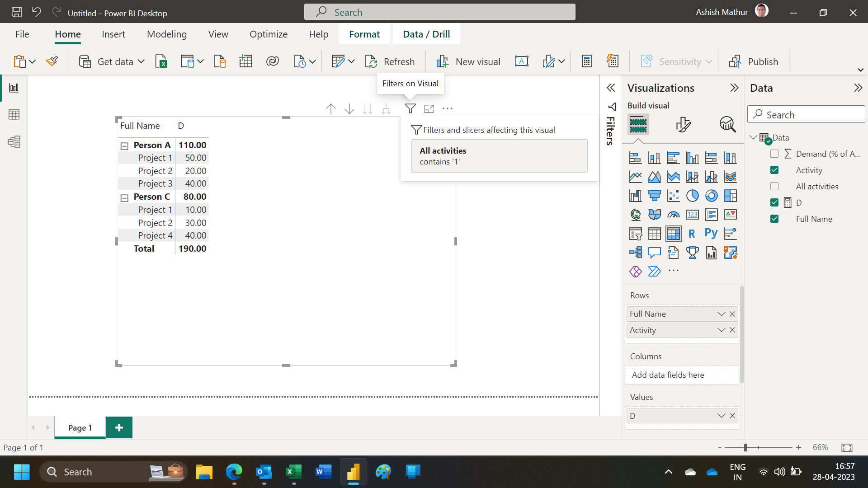Open the Data / Drill ribbon tab
868x488 pixels.
point(426,34)
